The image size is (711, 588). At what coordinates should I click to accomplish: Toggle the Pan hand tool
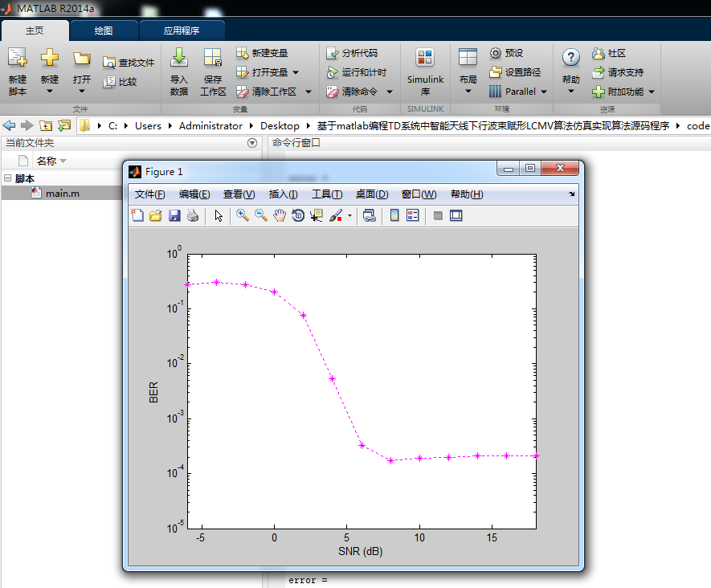[x=280, y=216]
